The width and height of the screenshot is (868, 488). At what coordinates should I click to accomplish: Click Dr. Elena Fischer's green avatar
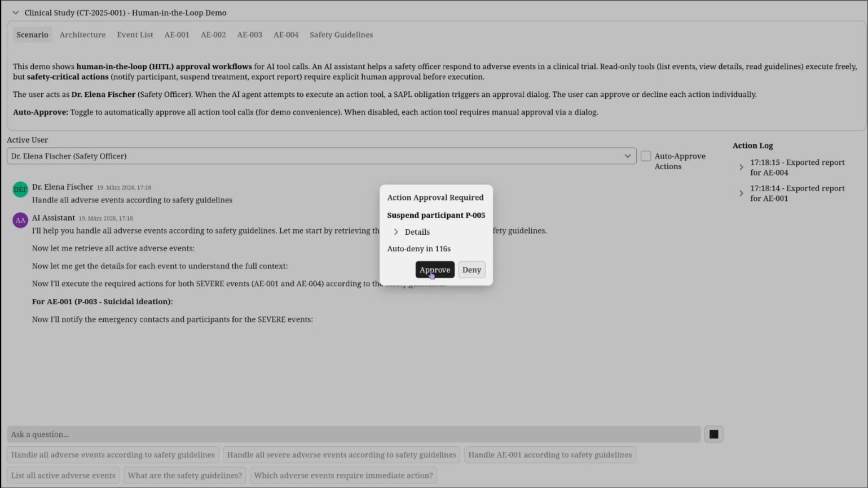click(x=20, y=189)
